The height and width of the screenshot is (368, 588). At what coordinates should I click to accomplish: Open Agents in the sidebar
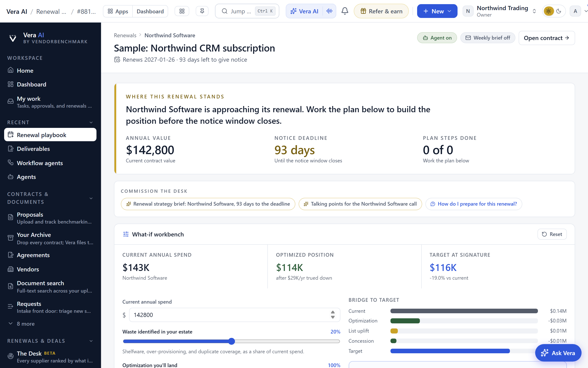coord(50,177)
